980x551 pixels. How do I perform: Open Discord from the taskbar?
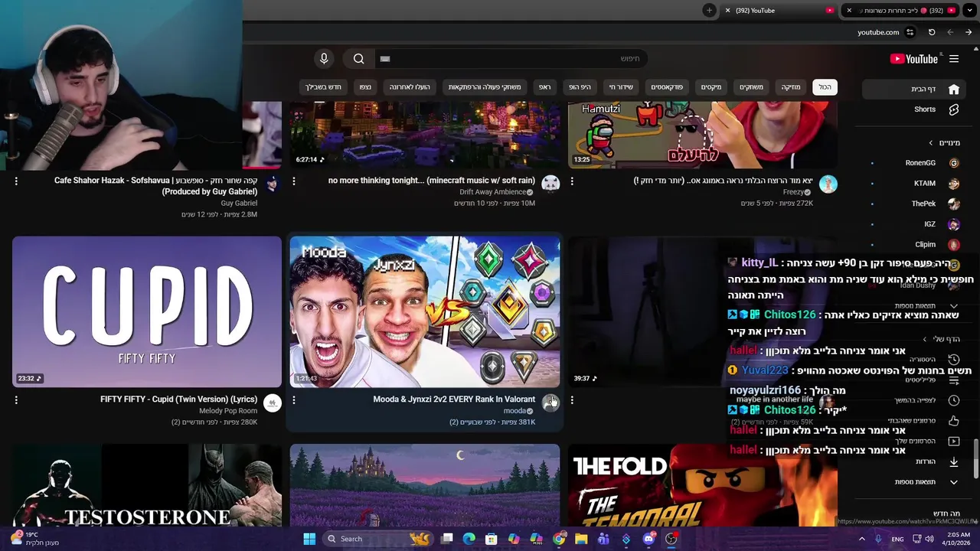[x=648, y=539]
